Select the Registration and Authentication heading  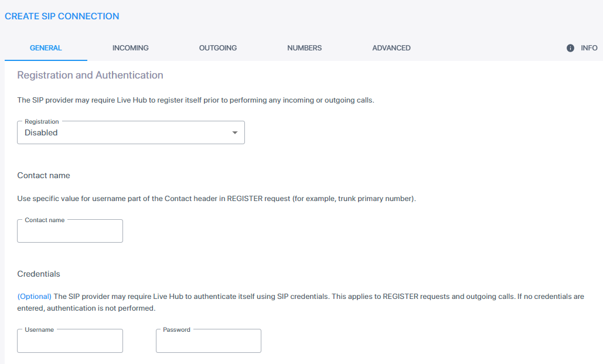pyautogui.click(x=90, y=75)
